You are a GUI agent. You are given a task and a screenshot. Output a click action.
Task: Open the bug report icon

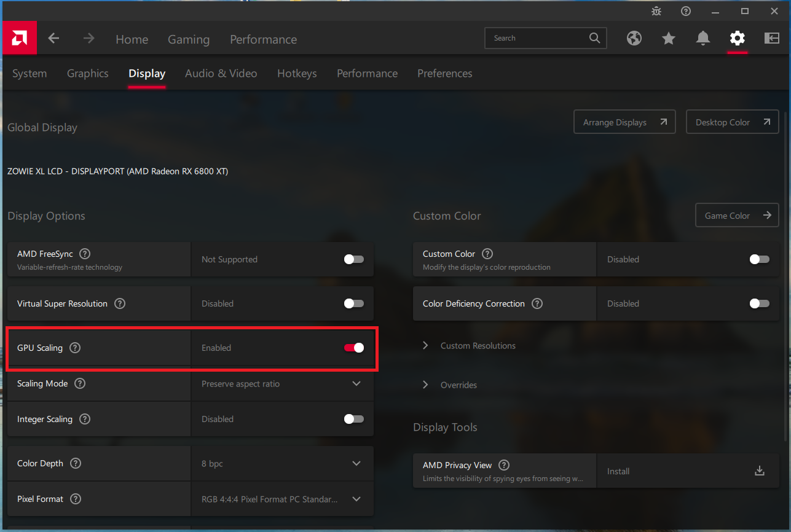(x=656, y=11)
